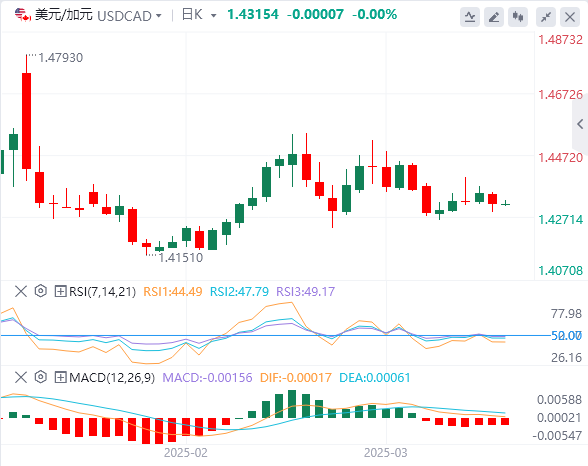Open RSI indicator settings hexagon icon
Viewport: 588px width, 466px height.
click(40, 291)
